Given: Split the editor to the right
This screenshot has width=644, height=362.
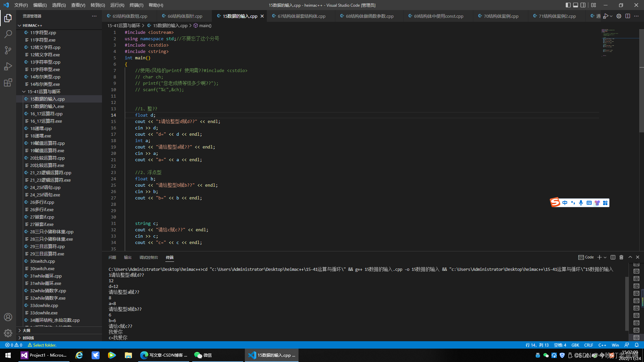Looking at the screenshot, I should click(628, 16).
